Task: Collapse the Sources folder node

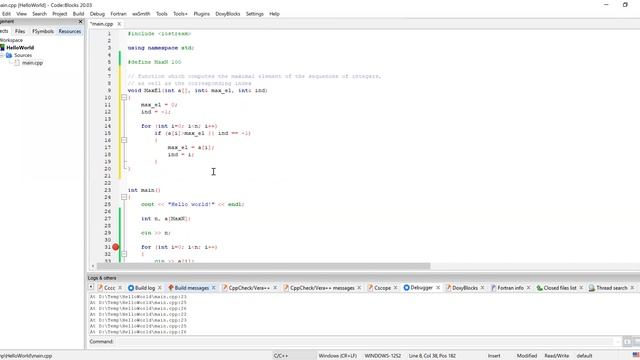Action: click(2, 55)
